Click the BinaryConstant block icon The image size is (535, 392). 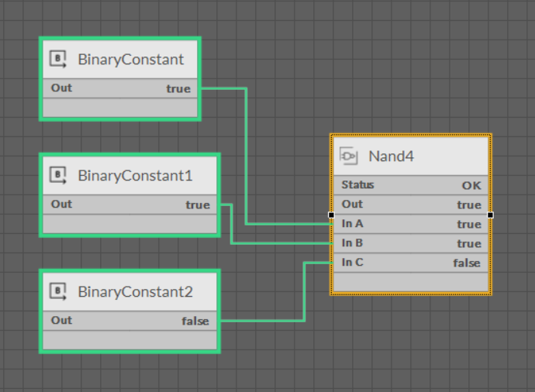coord(58,59)
